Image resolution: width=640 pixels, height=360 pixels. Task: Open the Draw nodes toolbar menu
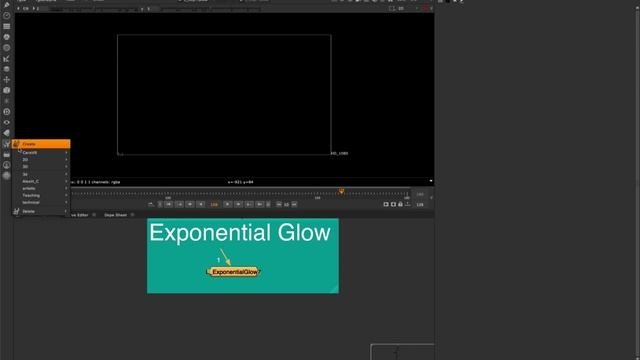7,4
